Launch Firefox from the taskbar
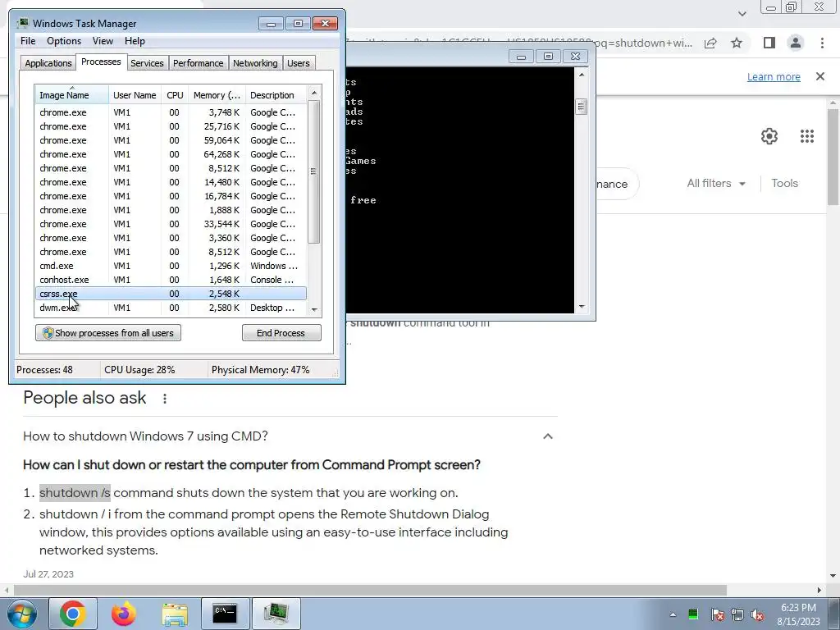 123,614
